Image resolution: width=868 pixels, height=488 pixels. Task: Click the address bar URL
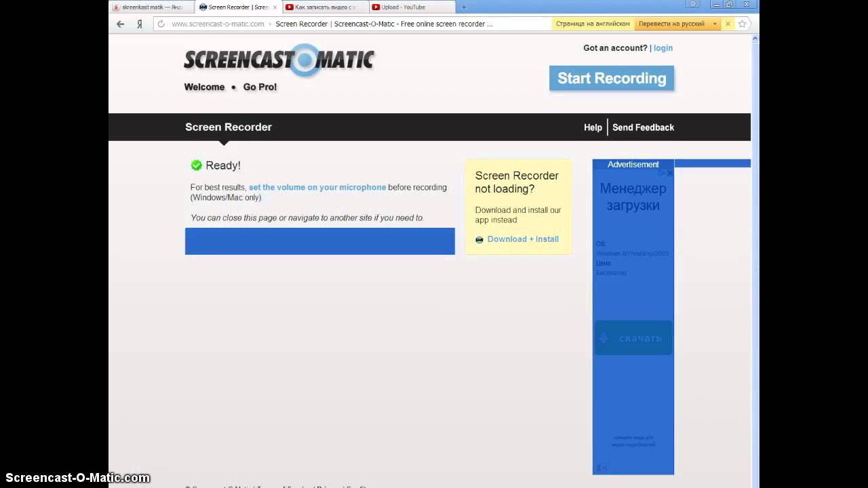coord(218,24)
